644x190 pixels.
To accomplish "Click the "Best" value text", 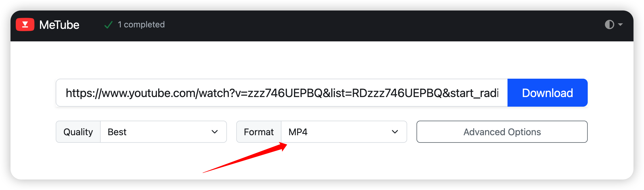I will pyautogui.click(x=117, y=132).
